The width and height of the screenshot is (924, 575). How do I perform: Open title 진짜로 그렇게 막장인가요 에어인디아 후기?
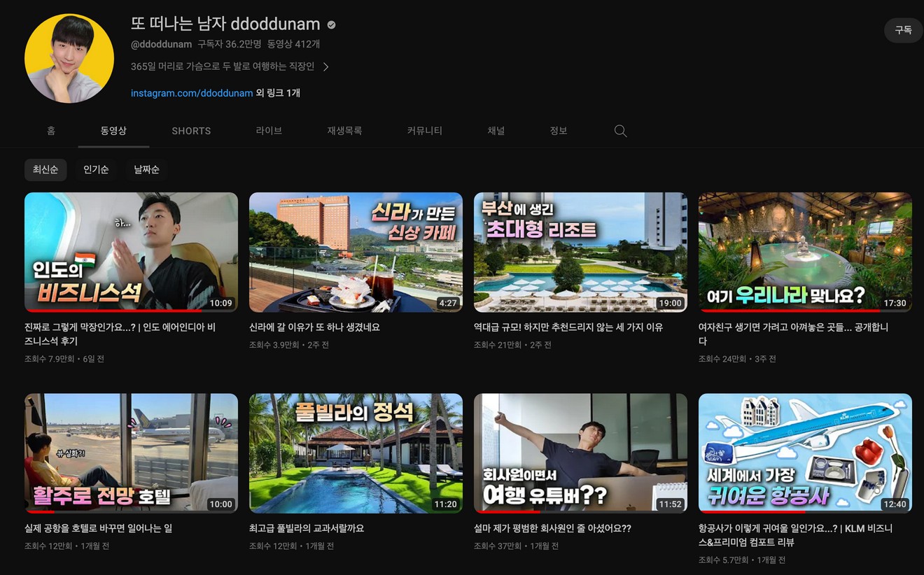(x=120, y=334)
